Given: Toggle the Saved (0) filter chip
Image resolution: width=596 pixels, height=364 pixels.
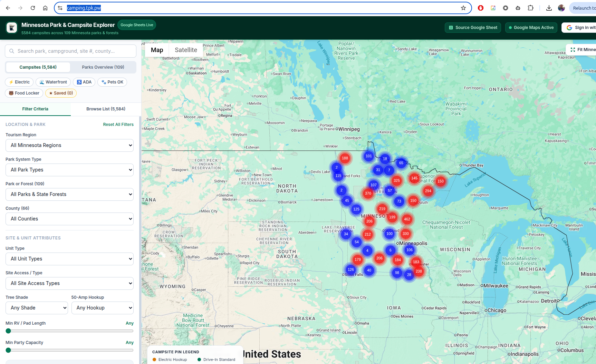Looking at the screenshot, I should (x=61, y=93).
